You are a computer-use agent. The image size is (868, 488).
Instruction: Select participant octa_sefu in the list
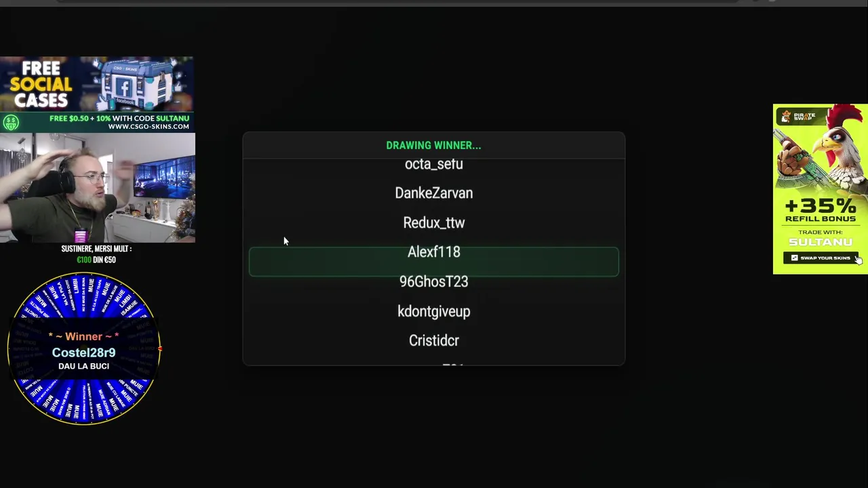pos(434,164)
